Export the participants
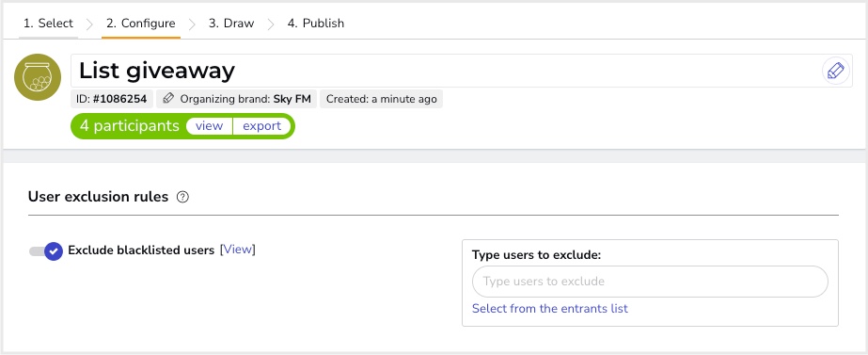Screen dimensions: 868x355 pos(261,126)
